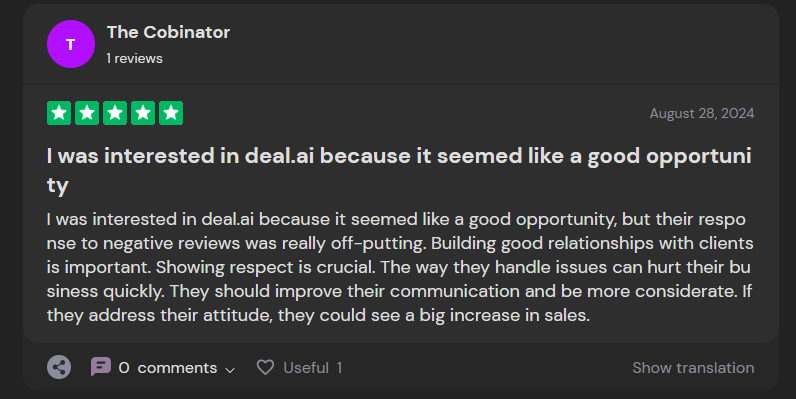
Task: Click the purple comment bubble icon
Action: pyautogui.click(x=101, y=367)
